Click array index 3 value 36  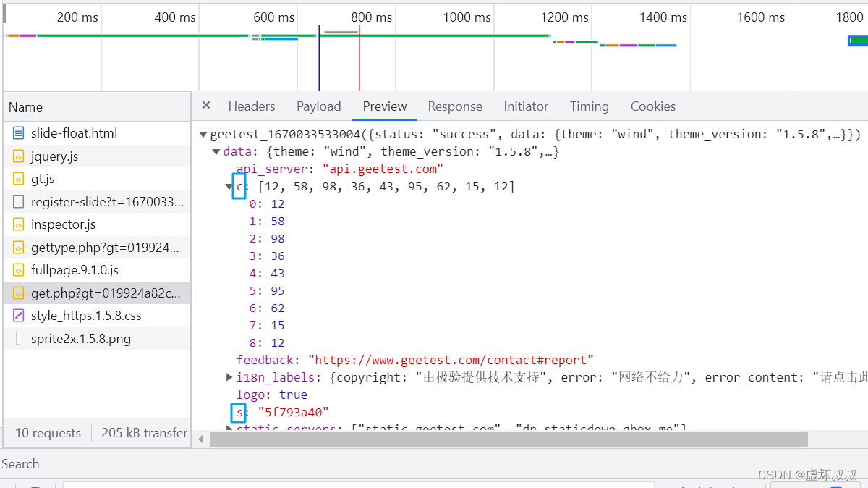coord(278,256)
